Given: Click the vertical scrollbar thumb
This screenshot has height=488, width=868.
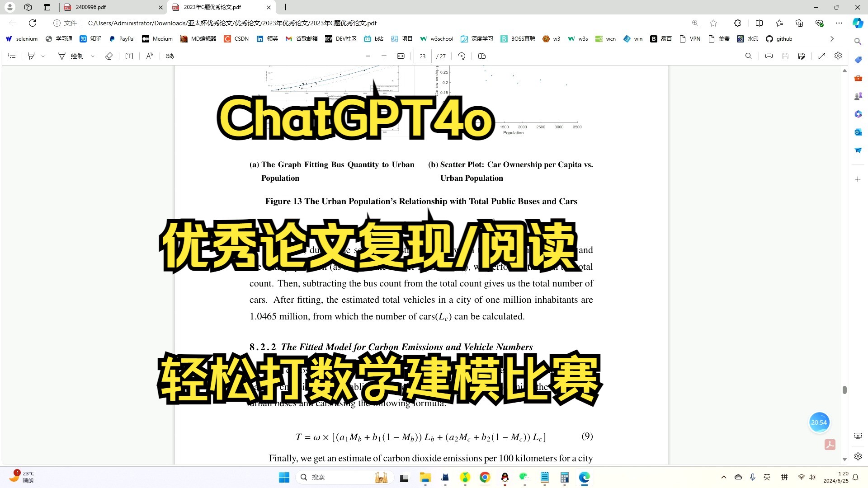Looking at the screenshot, I should [x=844, y=390].
